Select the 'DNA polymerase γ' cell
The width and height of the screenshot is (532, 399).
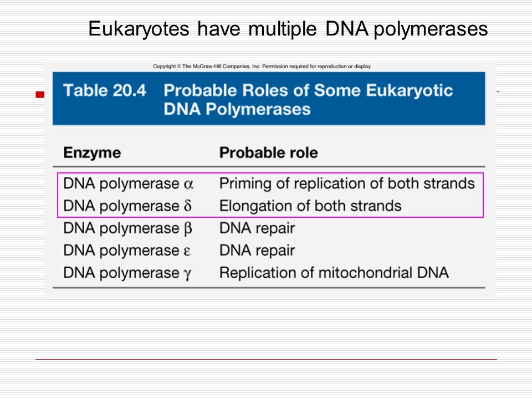[x=127, y=273]
